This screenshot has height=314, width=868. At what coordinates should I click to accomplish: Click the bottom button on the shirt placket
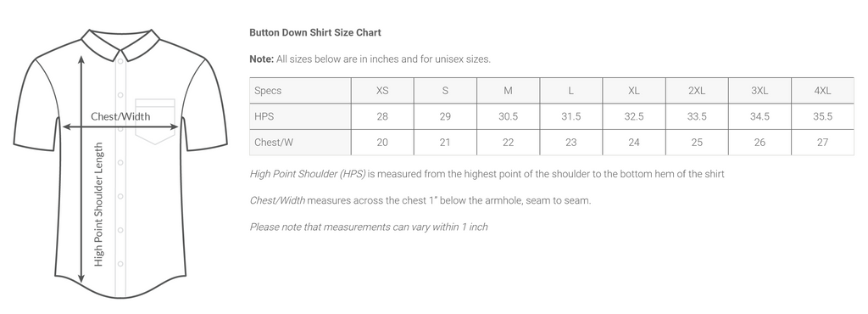click(x=120, y=264)
